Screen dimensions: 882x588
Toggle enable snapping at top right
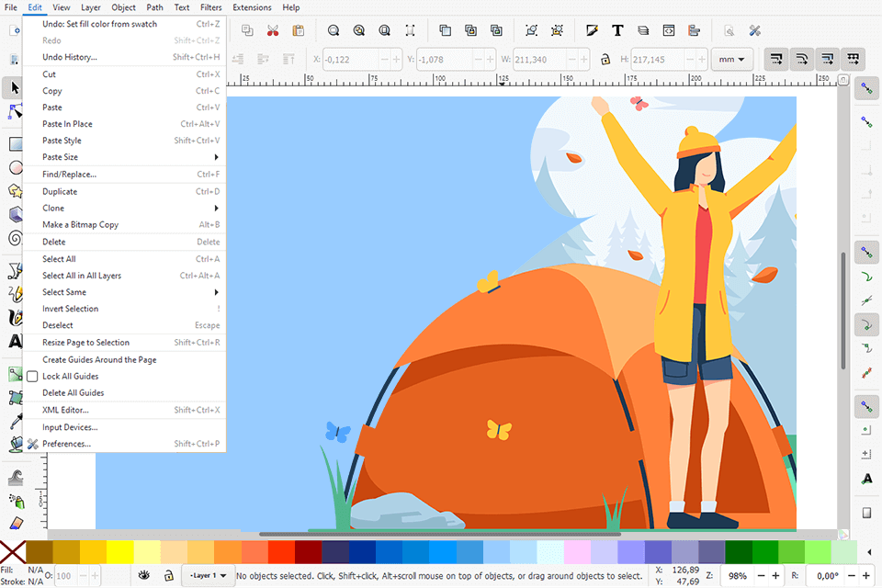[x=866, y=89]
